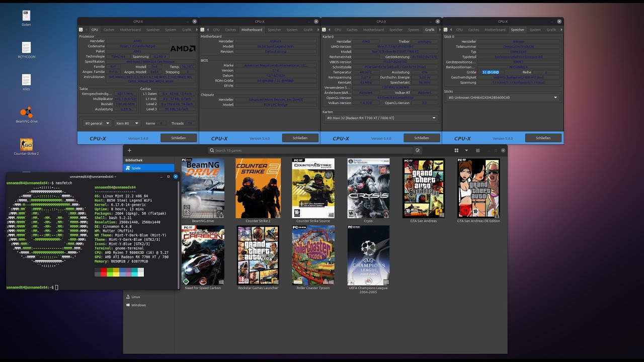Image resolution: width=644 pixels, height=362 pixels.
Task: Click the app icon left of tabs in CPU-X Stick 0 window
Action: click(x=445, y=30)
